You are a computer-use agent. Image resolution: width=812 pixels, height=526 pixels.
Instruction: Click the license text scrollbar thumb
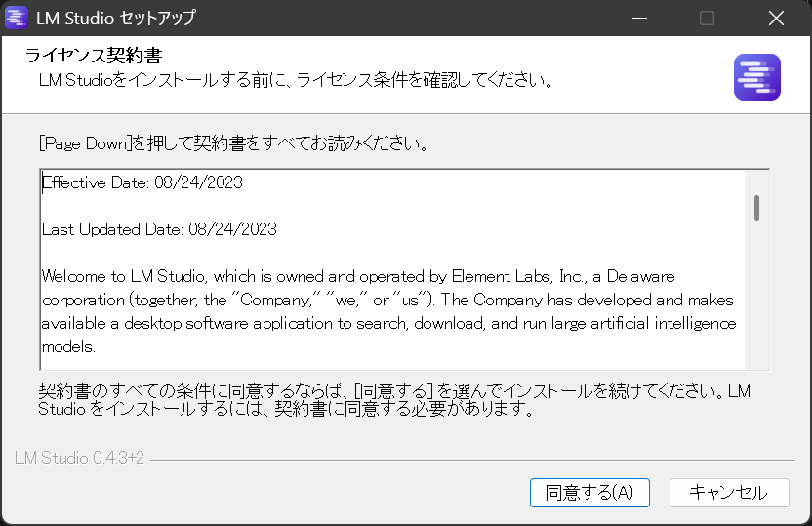(x=756, y=208)
